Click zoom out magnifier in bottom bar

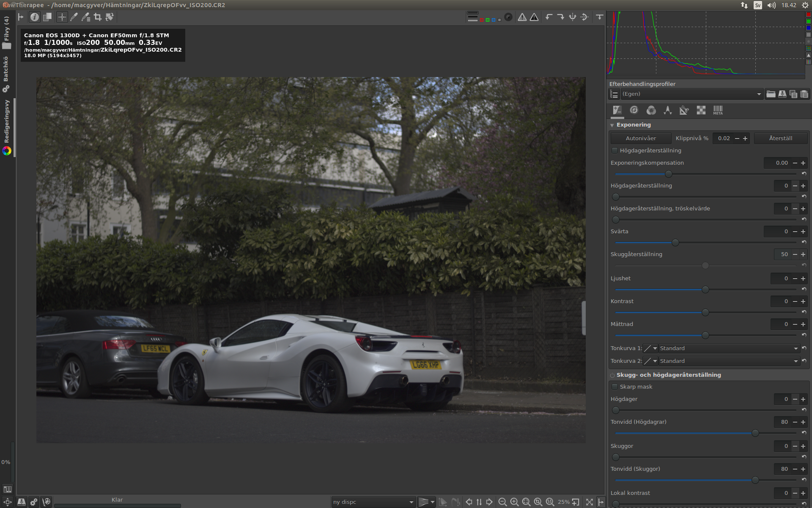click(502, 502)
